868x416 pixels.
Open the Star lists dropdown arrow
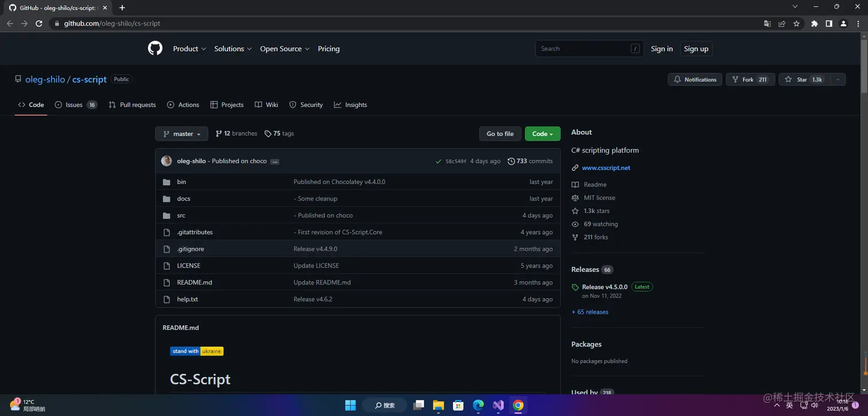click(837, 79)
